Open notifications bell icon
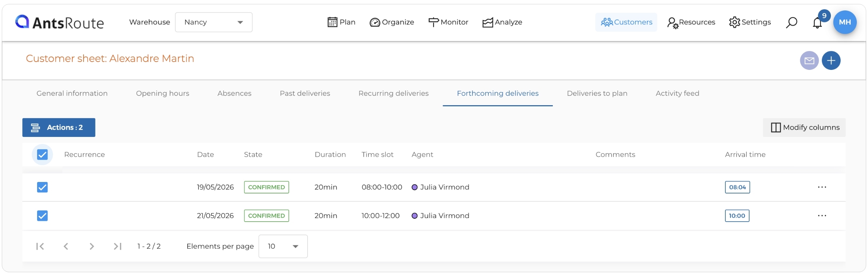 pos(817,23)
